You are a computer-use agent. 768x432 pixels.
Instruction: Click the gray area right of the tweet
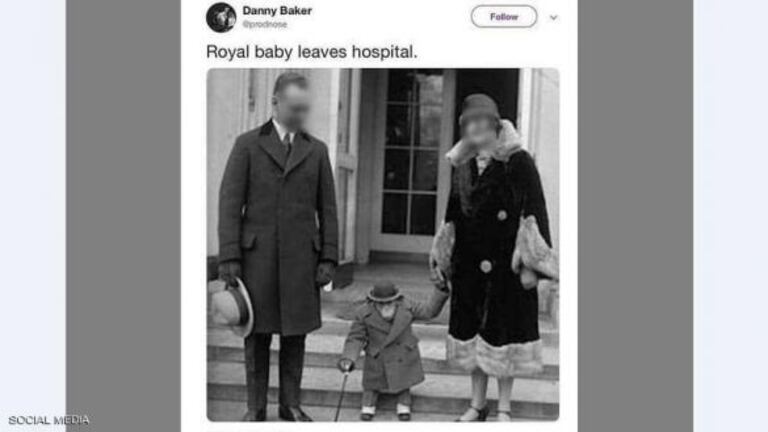pyautogui.click(x=635, y=216)
